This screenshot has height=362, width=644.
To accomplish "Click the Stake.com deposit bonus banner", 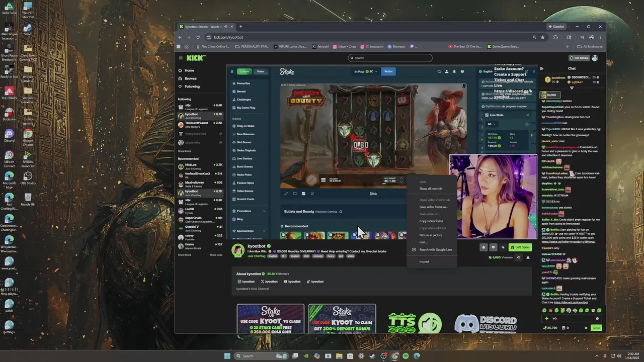I will pos(342,319).
